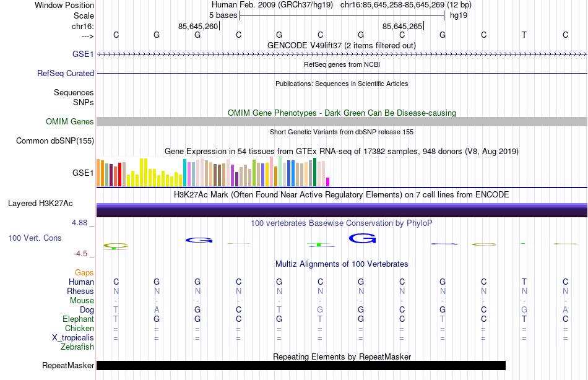Image resolution: width=588 pixels, height=380 pixels.
Task: Select the chr16: ruler label
Action: tap(83, 26)
